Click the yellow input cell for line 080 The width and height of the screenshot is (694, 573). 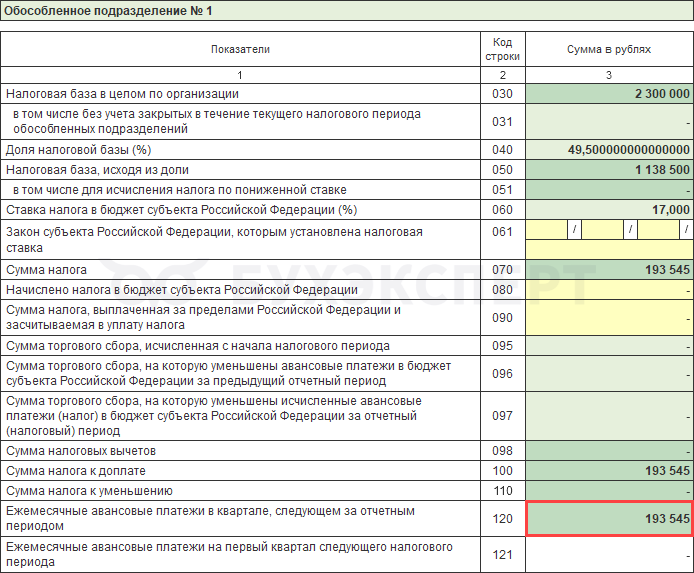609,290
